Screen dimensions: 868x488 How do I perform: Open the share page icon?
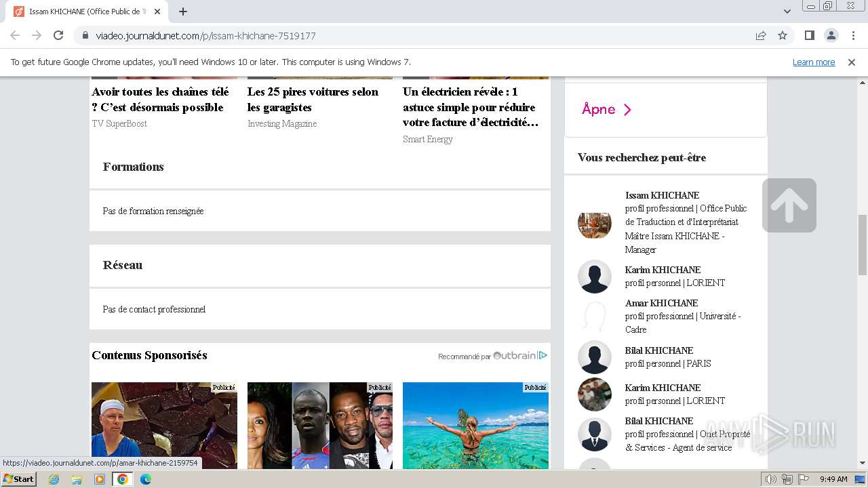click(x=761, y=35)
